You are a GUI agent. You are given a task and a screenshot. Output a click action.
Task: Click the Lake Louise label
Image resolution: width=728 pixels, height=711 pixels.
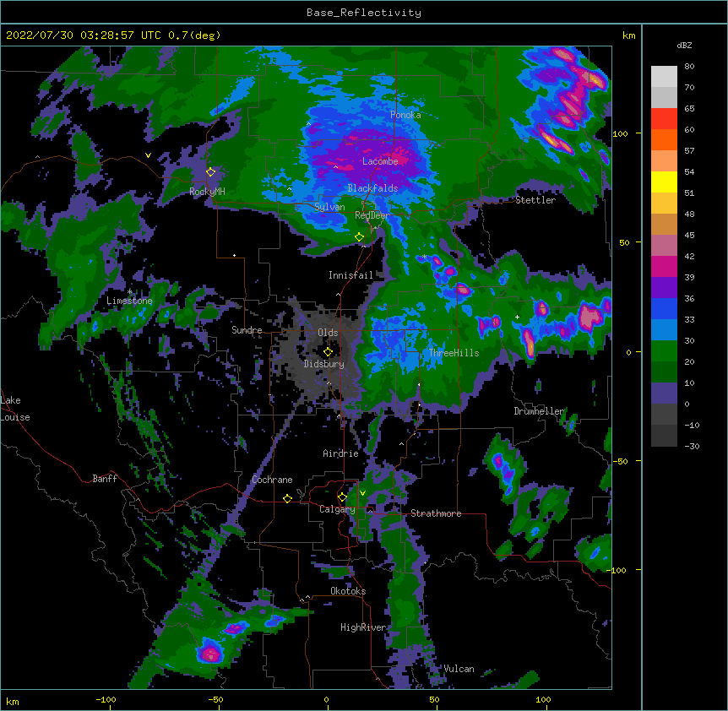coord(15,409)
